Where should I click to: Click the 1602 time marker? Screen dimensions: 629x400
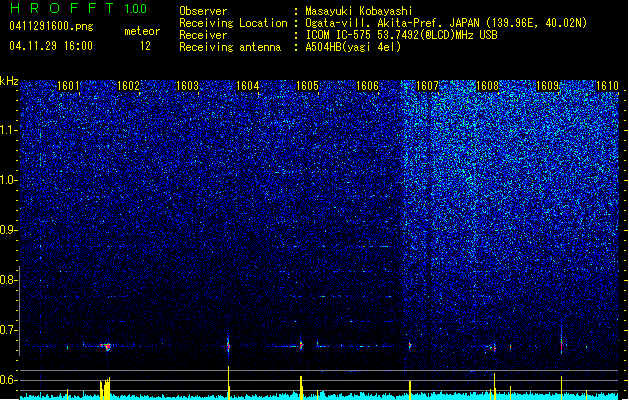click(x=128, y=86)
